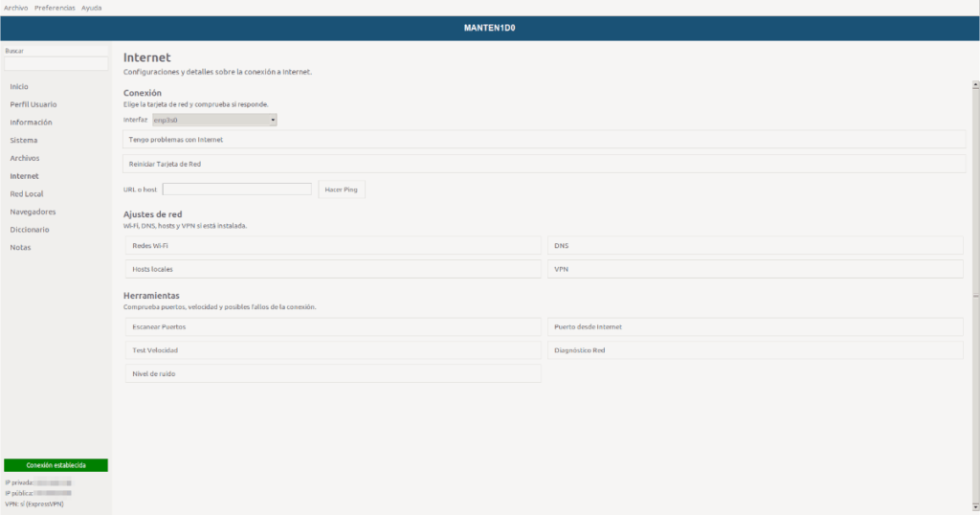Go to Navegadores section

pyautogui.click(x=33, y=212)
